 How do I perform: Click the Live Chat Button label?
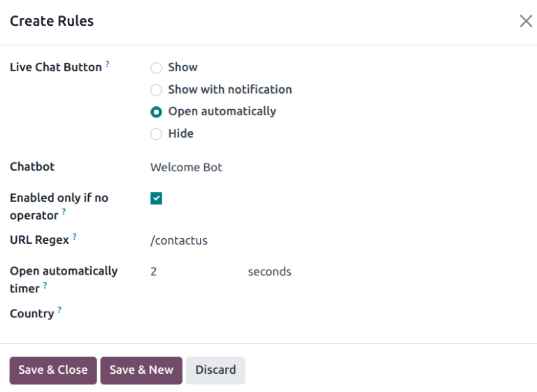(x=56, y=68)
